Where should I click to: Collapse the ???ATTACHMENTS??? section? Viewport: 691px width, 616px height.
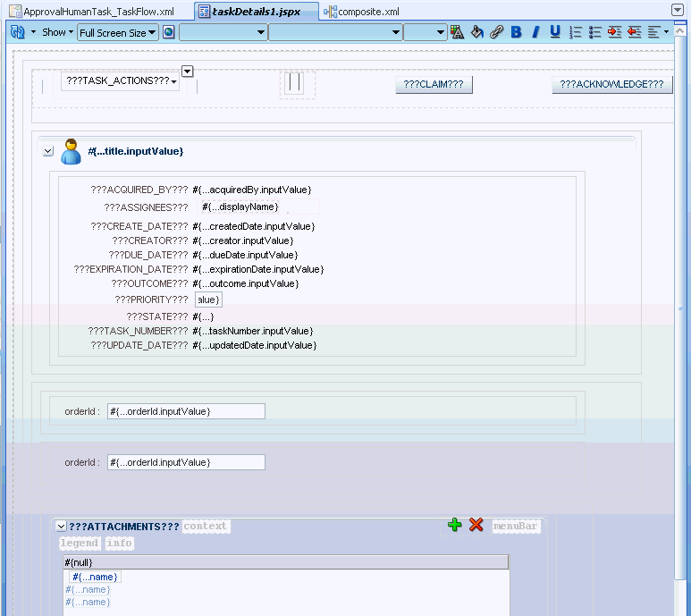[x=62, y=526]
